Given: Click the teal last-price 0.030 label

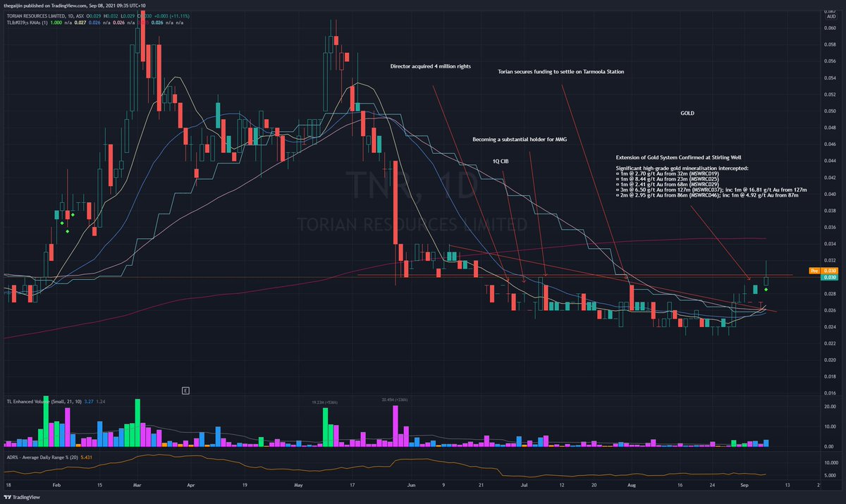Looking at the screenshot, I should coord(828,277).
